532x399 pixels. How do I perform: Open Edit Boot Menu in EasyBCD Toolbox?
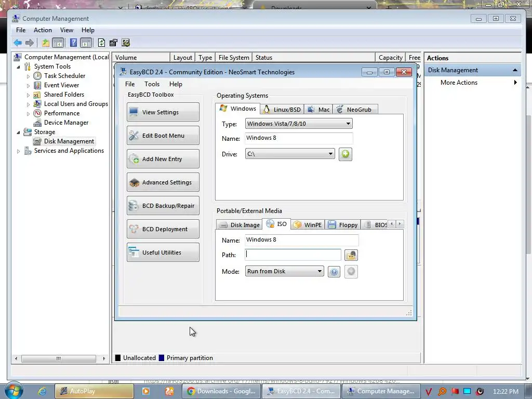click(x=163, y=136)
